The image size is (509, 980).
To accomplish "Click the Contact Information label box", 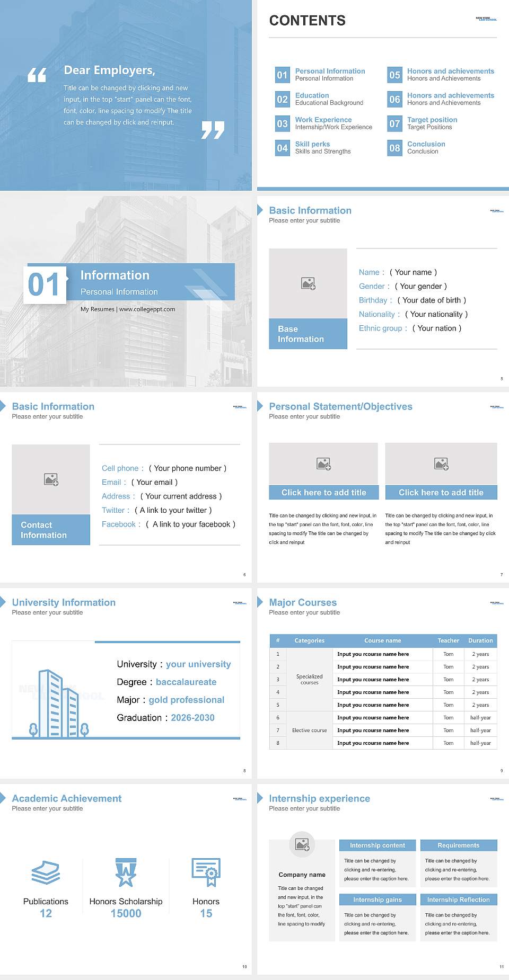I will [51, 530].
